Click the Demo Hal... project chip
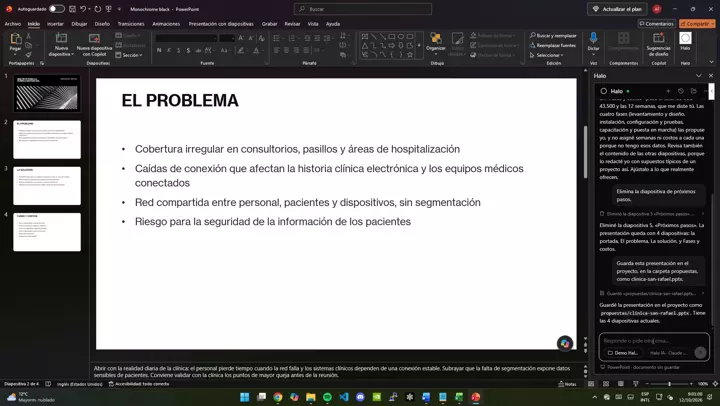Image resolution: width=720 pixels, height=406 pixels. (x=623, y=353)
